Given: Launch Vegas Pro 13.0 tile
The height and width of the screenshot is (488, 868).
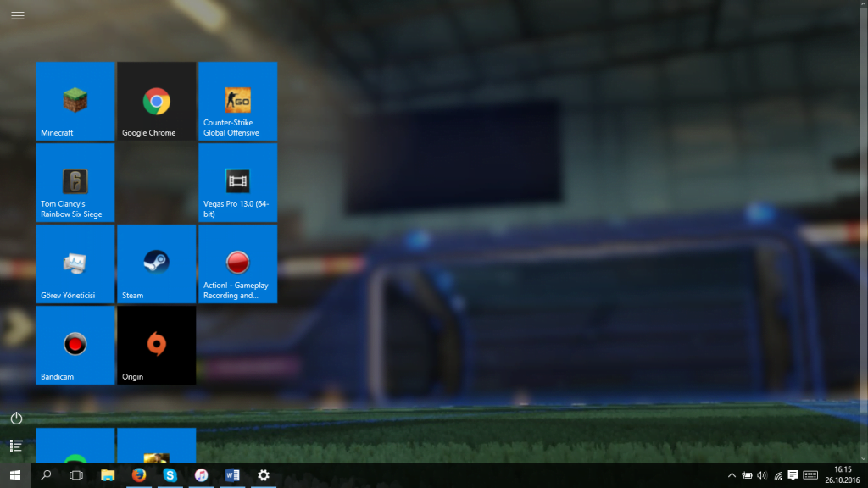Looking at the screenshot, I should [237, 182].
